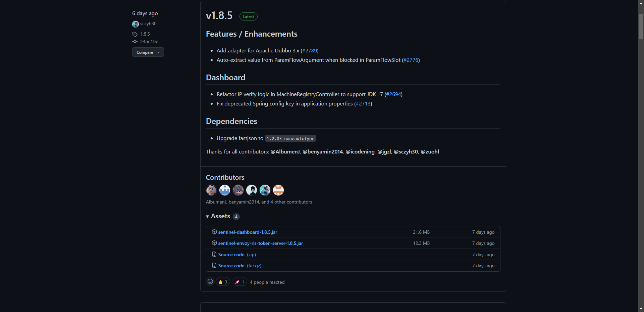Open first contributor avatar AlbumenJ
644x312 pixels.
pyautogui.click(x=211, y=190)
